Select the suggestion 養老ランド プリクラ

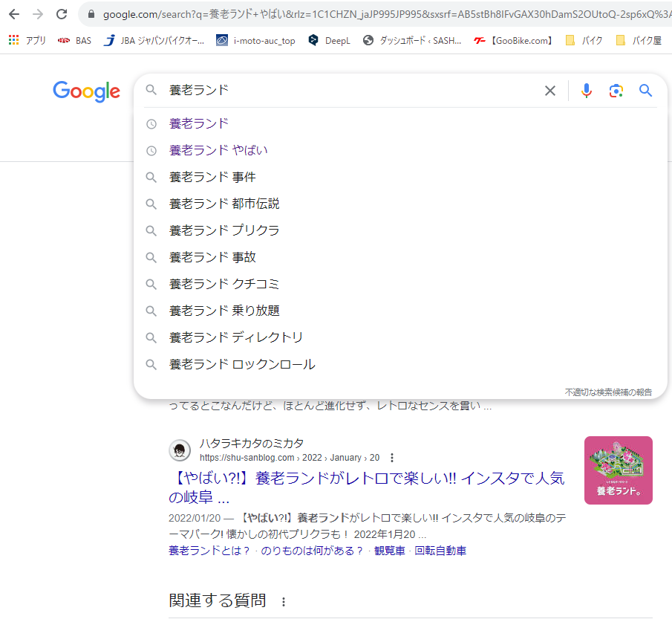(x=400, y=231)
